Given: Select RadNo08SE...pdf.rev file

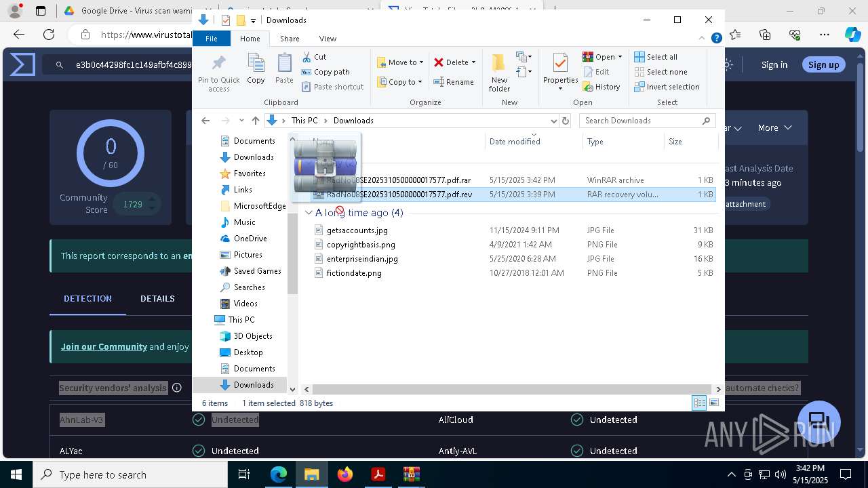Looking at the screenshot, I should 513,195.
